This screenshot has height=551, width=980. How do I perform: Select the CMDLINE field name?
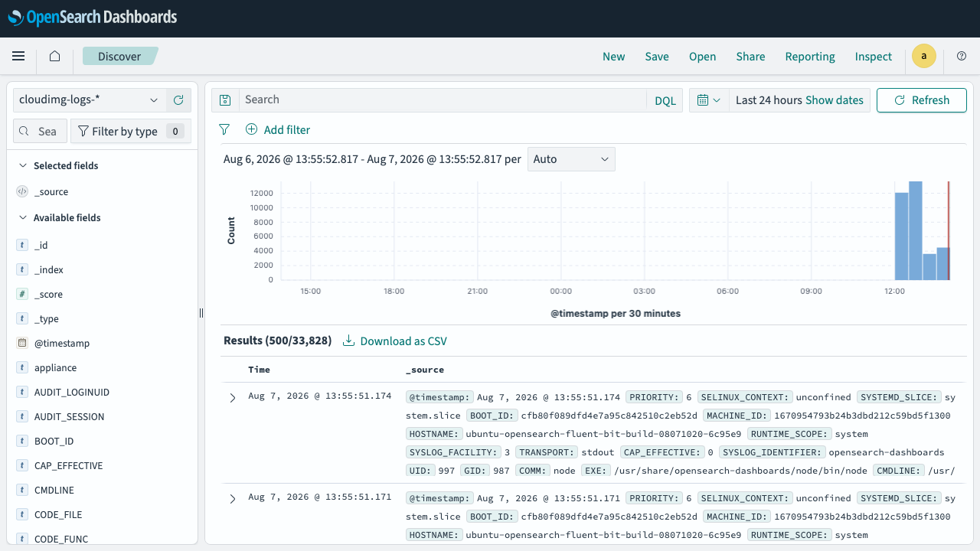tap(54, 491)
